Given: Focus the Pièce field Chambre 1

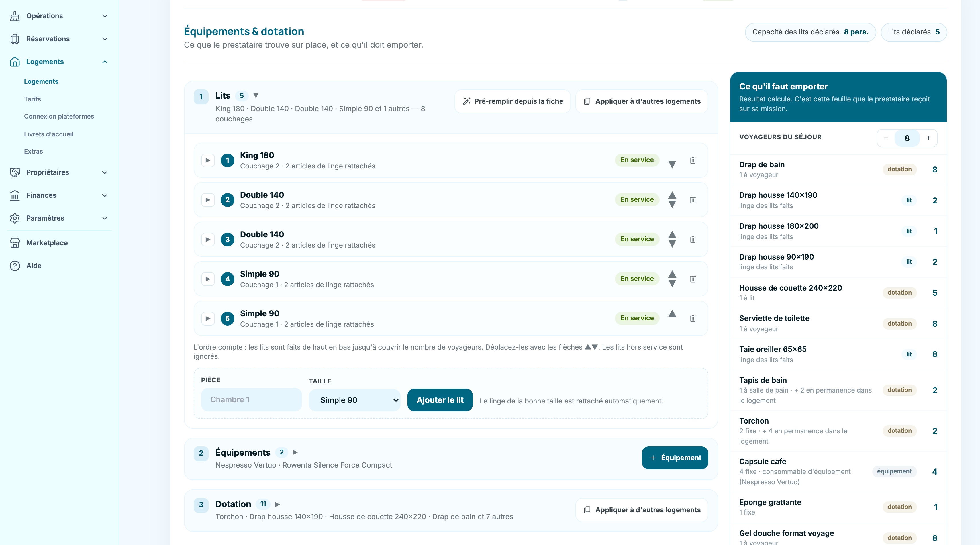Looking at the screenshot, I should pos(252,400).
